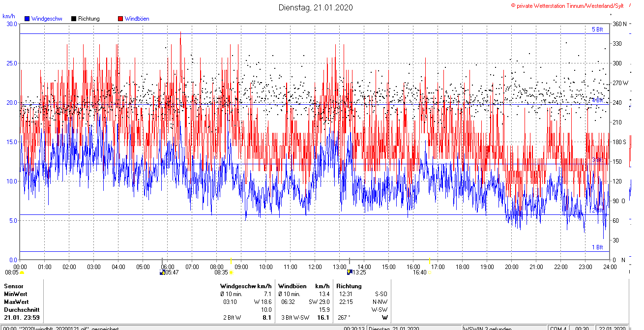Click the moon icon beside 13:25
Image resolution: width=644 pixels, height=330 pixels.
pyautogui.click(x=350, y=272)
